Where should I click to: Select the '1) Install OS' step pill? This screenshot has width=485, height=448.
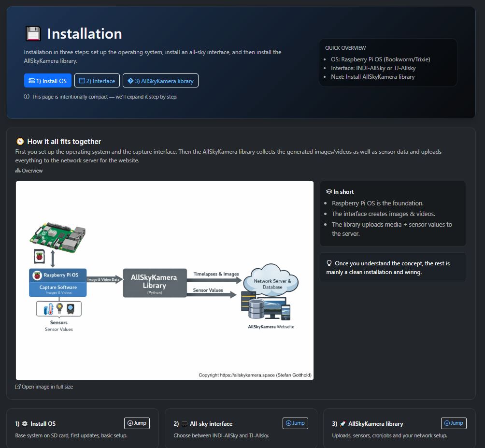[47, 80]
